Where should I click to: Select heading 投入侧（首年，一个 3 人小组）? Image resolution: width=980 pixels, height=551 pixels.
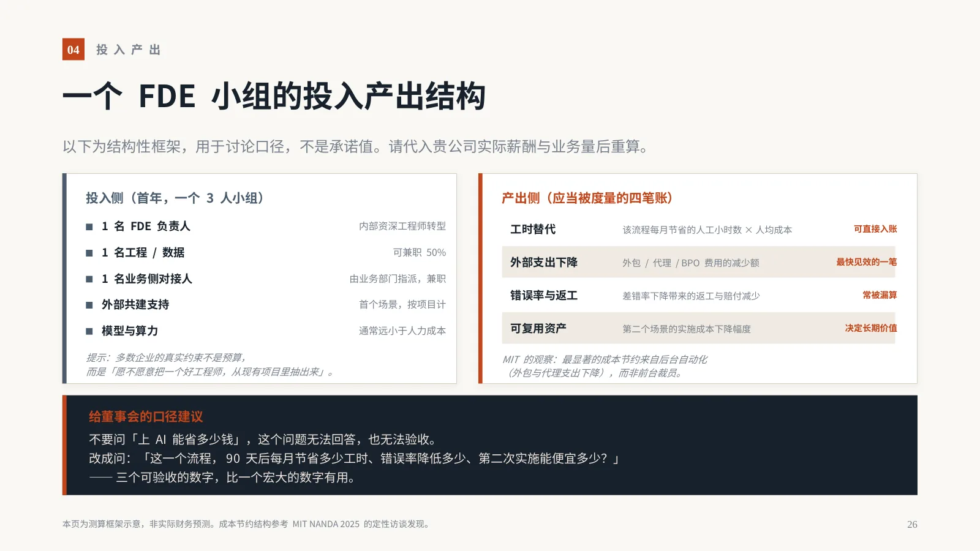click(x=175, y=198)
